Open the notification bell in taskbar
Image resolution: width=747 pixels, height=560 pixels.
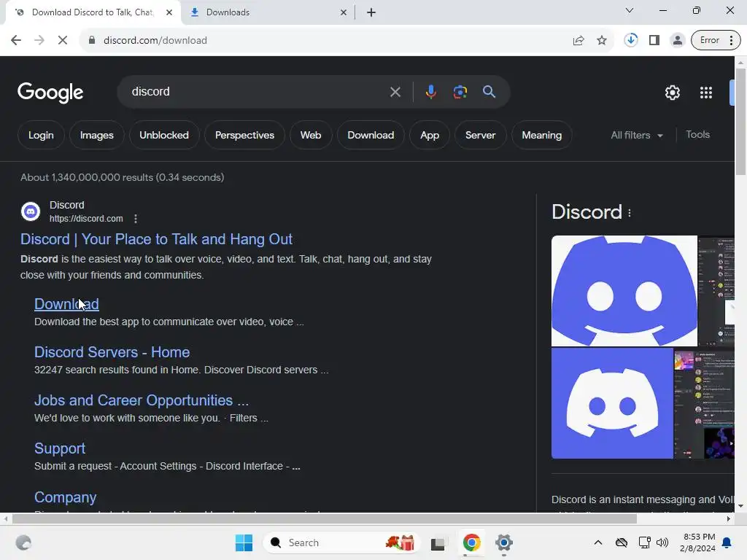pos(727,542)
